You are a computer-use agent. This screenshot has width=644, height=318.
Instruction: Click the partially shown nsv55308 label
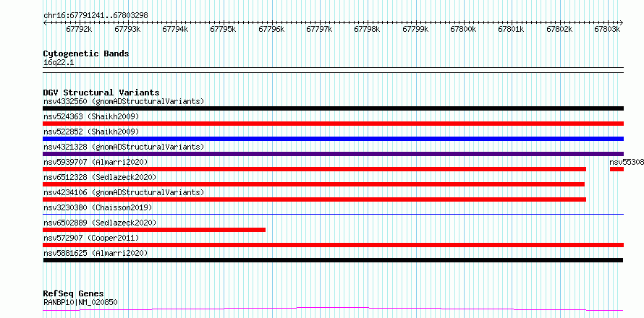point(627,162)
